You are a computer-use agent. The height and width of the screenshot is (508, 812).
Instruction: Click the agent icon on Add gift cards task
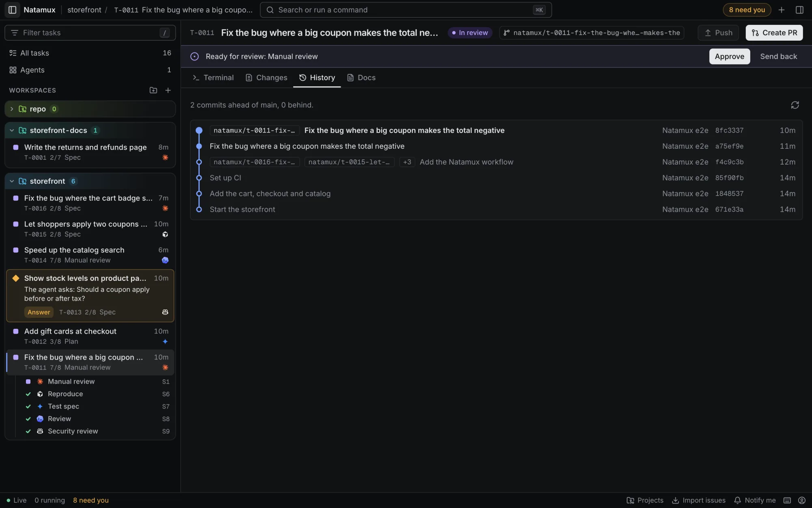165,341
